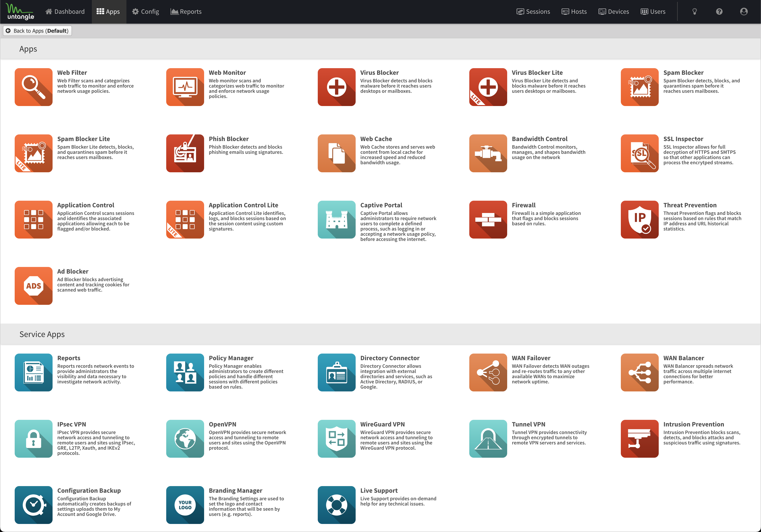Screen dimensions: 761x532
Task: Click the Web Filter title link
Action: coord(72,73)
